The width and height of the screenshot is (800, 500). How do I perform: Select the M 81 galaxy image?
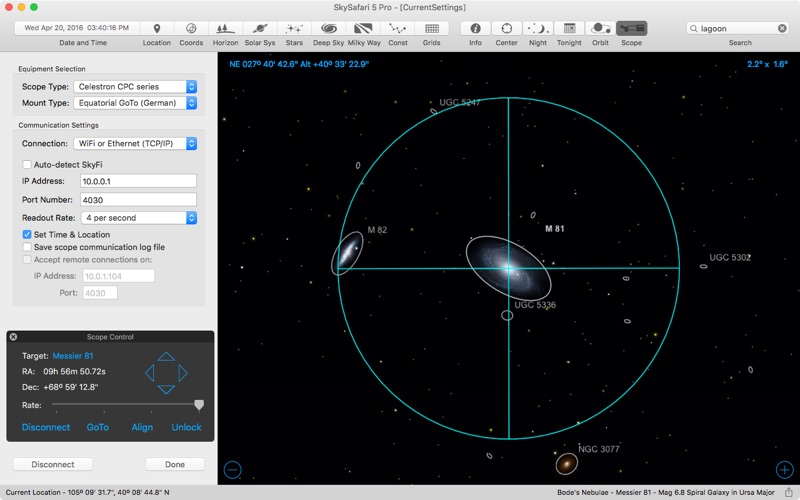508,268
